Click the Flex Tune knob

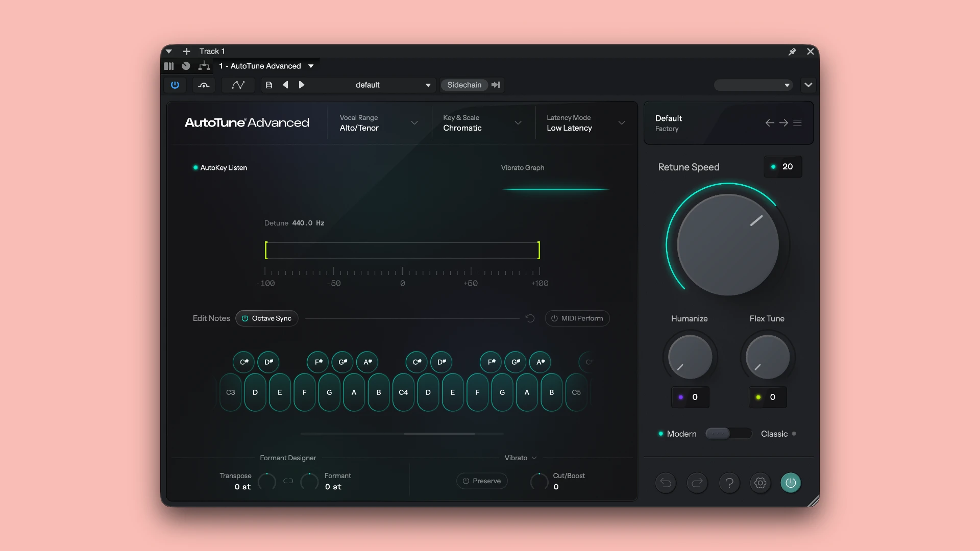coord(768,357)
